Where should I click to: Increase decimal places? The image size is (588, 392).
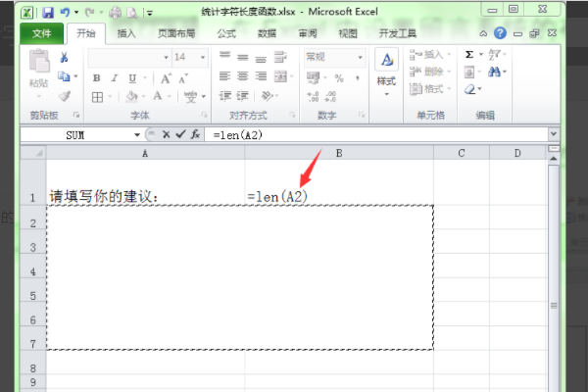coord(314,97)
